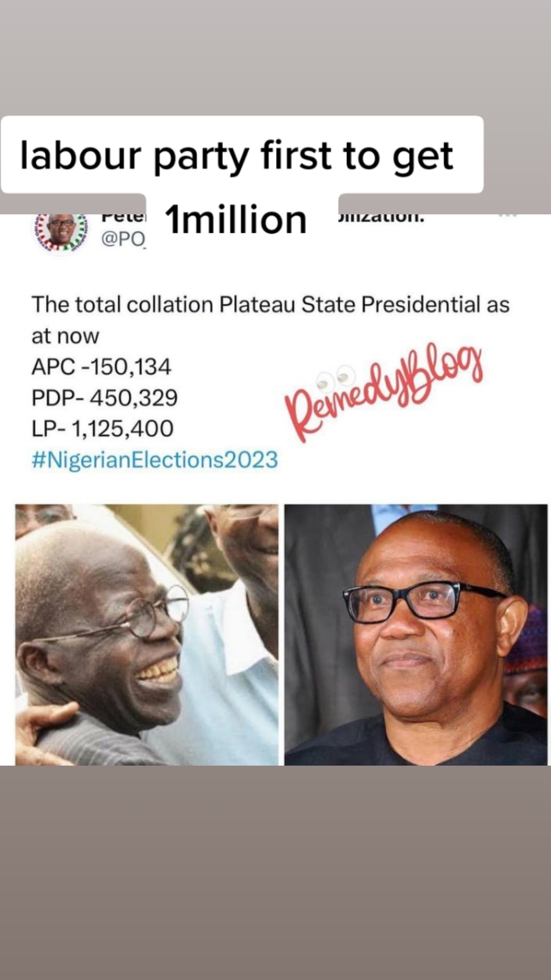Tap the "LP- 1,125,400" result line

[103, 428]
